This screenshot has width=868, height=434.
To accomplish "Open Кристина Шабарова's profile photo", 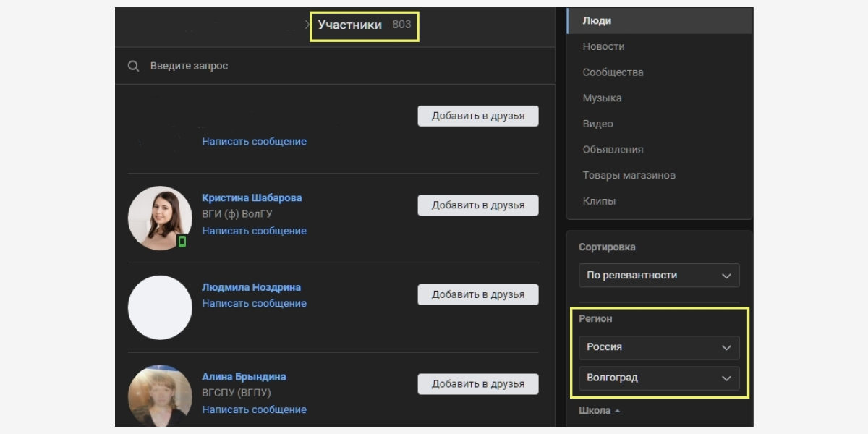I will pyautogui.click(x=160, y=218).
